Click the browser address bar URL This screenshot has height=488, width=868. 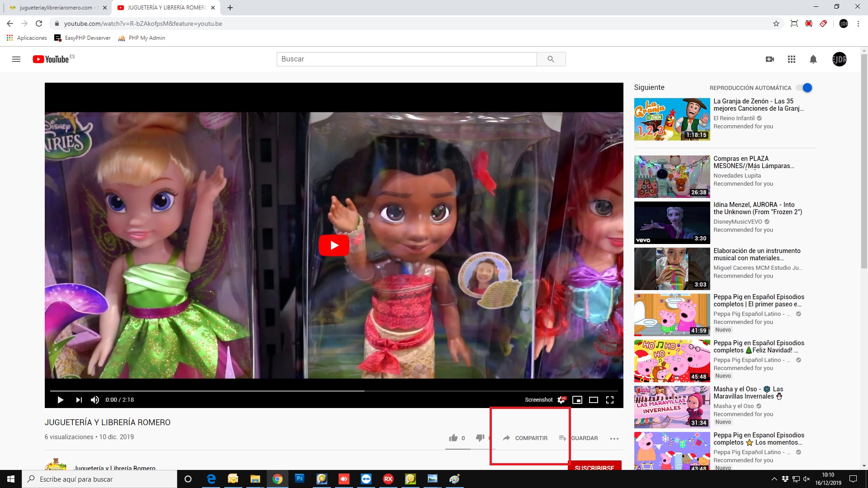(143, 23)
